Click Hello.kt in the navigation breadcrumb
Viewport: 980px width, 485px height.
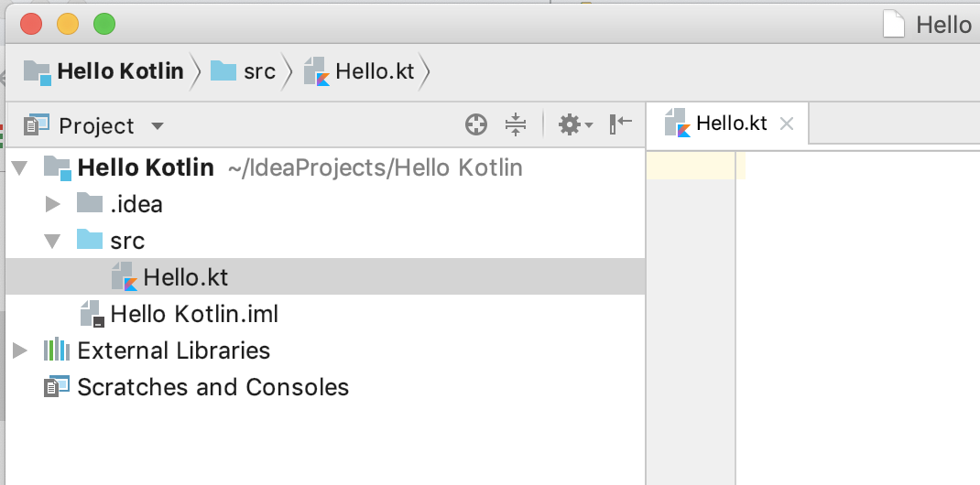click(x=375, y=71)
